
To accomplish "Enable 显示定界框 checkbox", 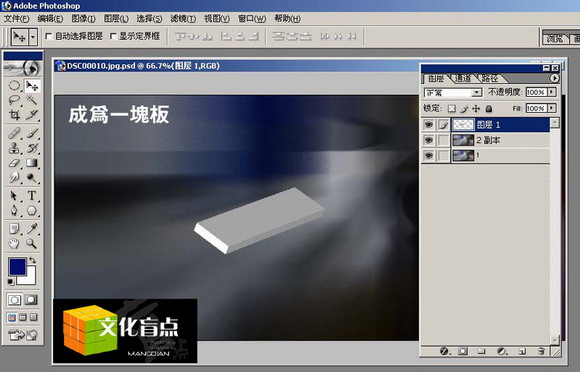I will [x=113, y=36].
